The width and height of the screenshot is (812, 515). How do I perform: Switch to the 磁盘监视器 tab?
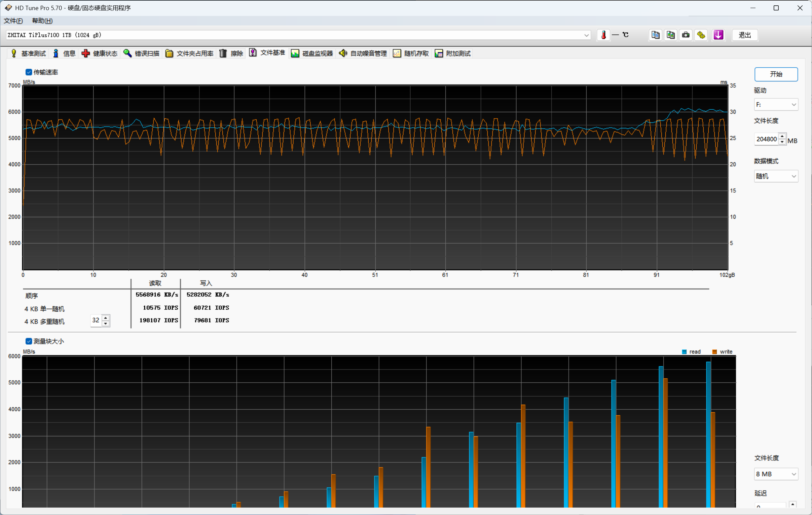tap(312, 53)
